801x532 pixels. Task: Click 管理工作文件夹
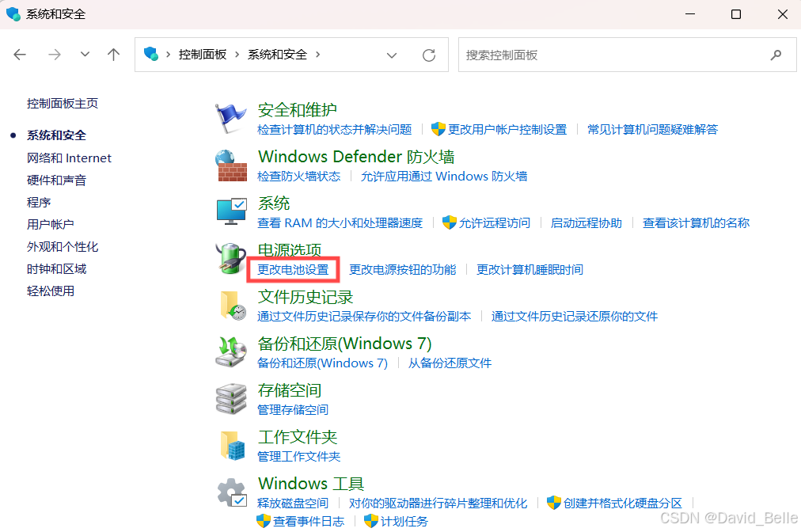pos(299,456)
